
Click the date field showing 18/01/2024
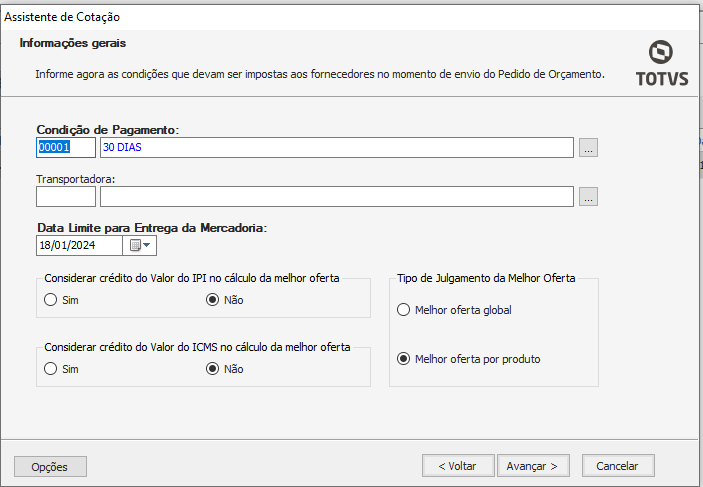click(x=78, y=245)
